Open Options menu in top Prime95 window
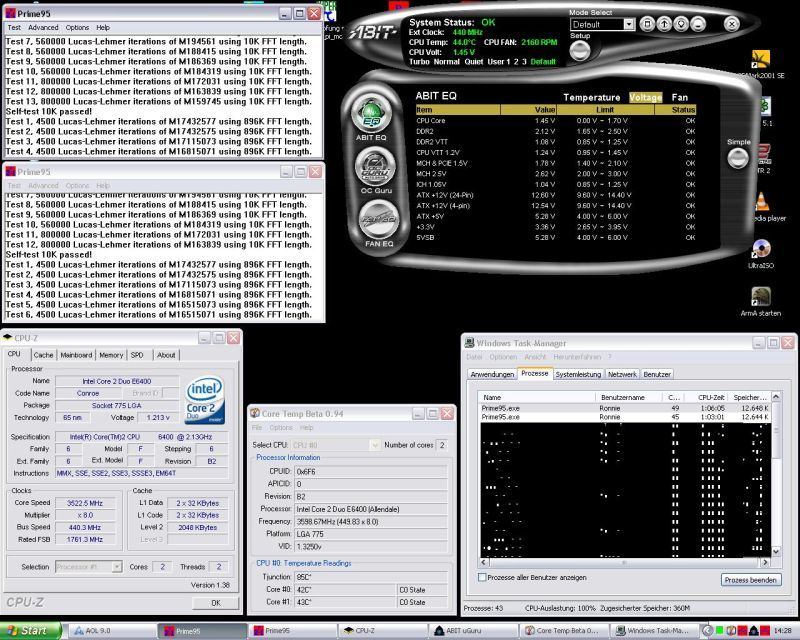Image resolution: width=800 pixels, height=640 pixels. 77,28
